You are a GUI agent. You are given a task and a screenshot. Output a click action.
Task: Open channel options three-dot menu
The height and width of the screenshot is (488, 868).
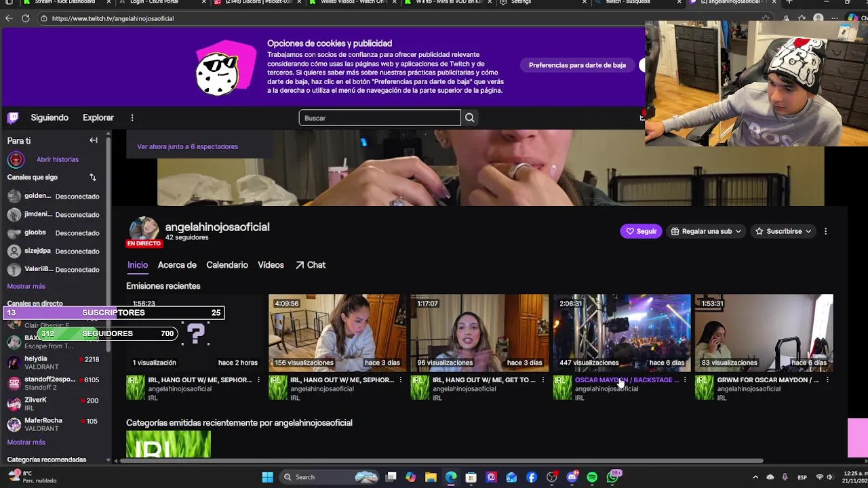[x=825, y=231]
